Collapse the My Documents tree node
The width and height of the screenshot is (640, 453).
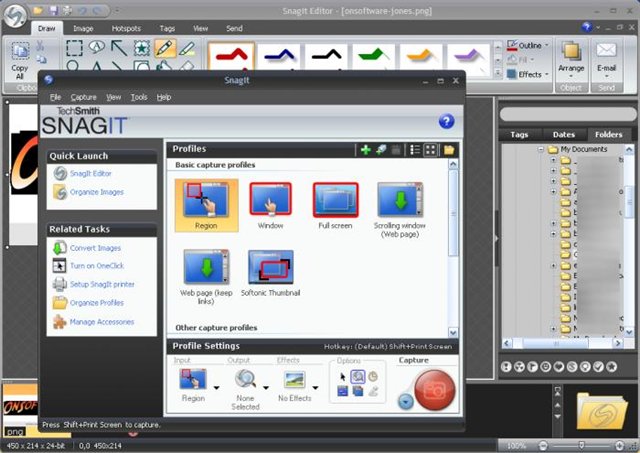(x=541, y=149)
